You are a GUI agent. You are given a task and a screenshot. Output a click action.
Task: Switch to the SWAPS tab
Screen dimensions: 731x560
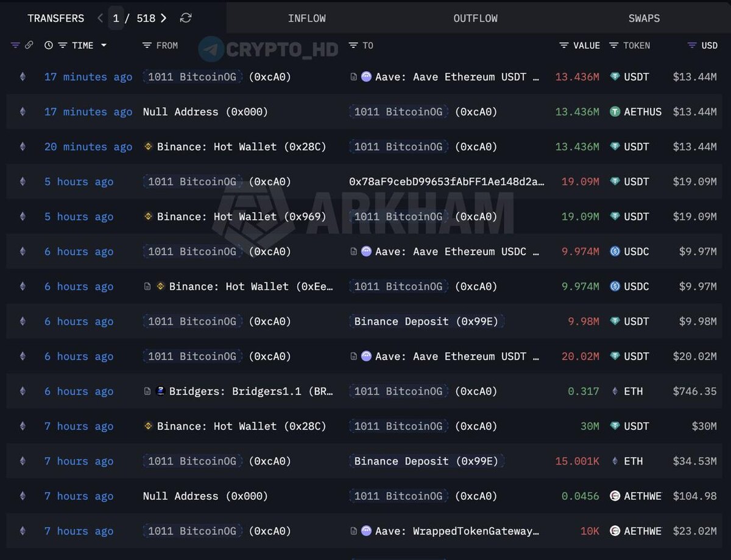click(644, 18)
